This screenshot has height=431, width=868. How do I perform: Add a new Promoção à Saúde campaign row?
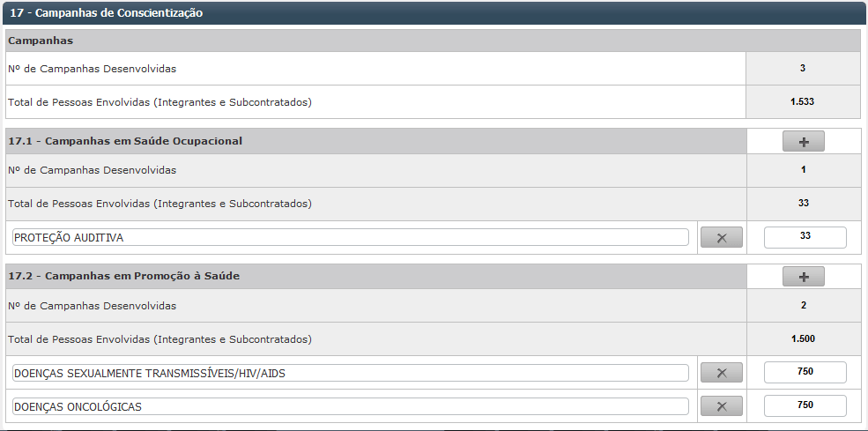[x=803, y=277]
